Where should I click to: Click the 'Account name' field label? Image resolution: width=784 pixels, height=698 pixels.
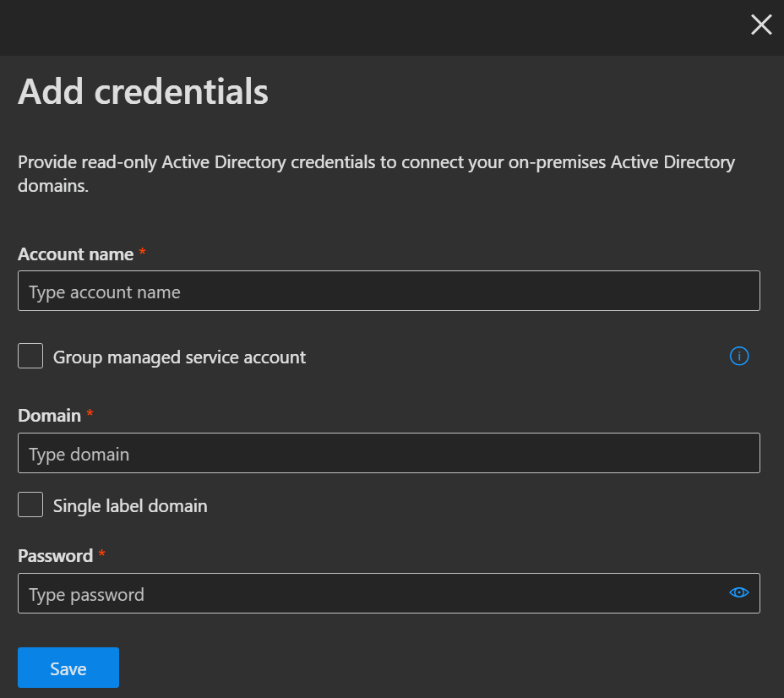(x=76, y=254)
